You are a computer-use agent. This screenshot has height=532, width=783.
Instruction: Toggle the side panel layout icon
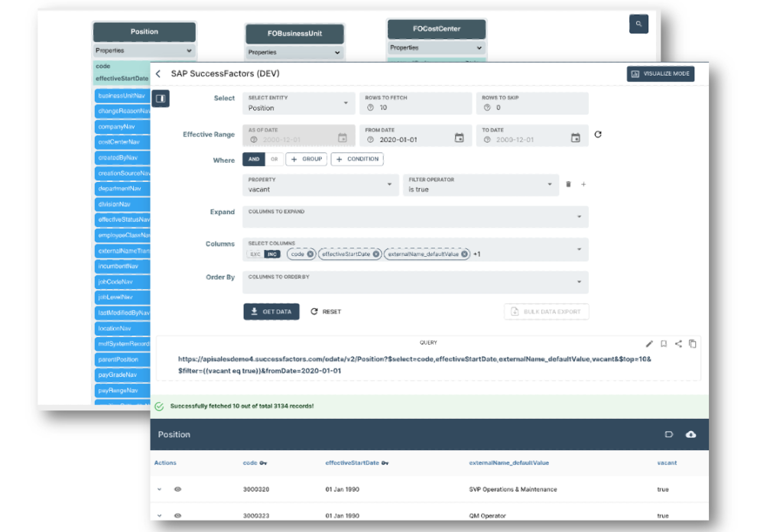[x=161, y=99]
